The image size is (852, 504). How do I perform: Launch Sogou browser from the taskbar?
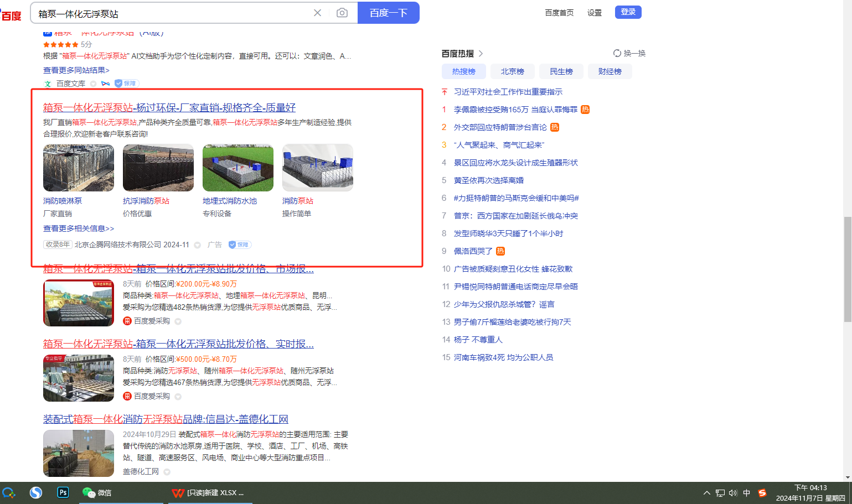(36, 492)
